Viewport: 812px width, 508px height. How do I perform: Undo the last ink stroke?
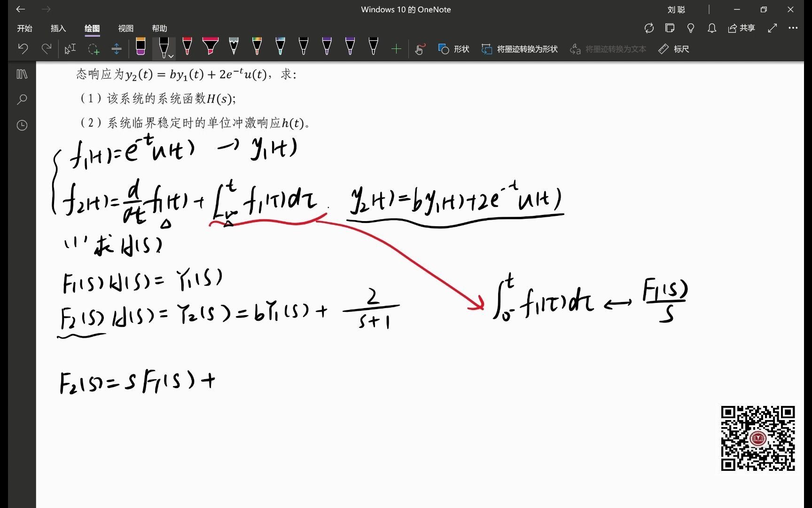(x=23, y=48)
